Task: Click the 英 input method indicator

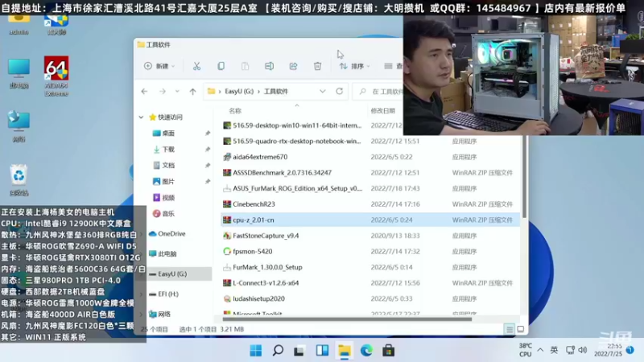Action: [554, 350]
